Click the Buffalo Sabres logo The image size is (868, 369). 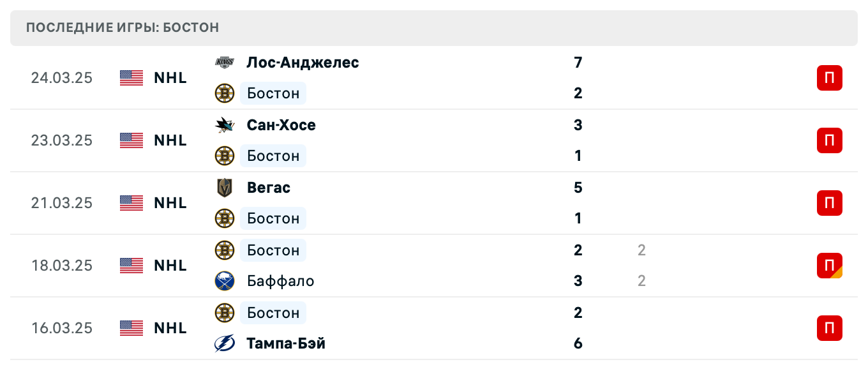click(x=224, y=281)
